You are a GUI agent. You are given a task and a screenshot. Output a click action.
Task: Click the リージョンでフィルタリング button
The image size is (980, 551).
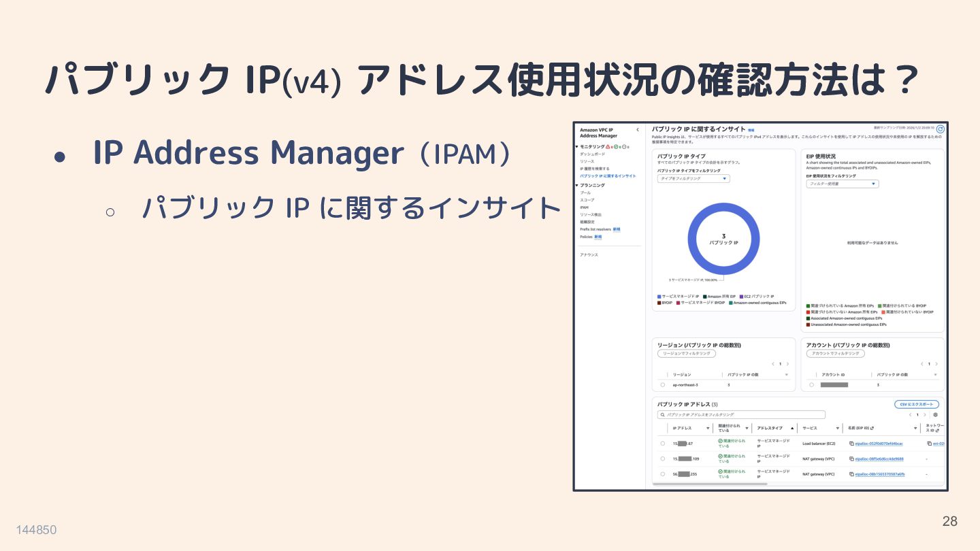tap(686, 354)
